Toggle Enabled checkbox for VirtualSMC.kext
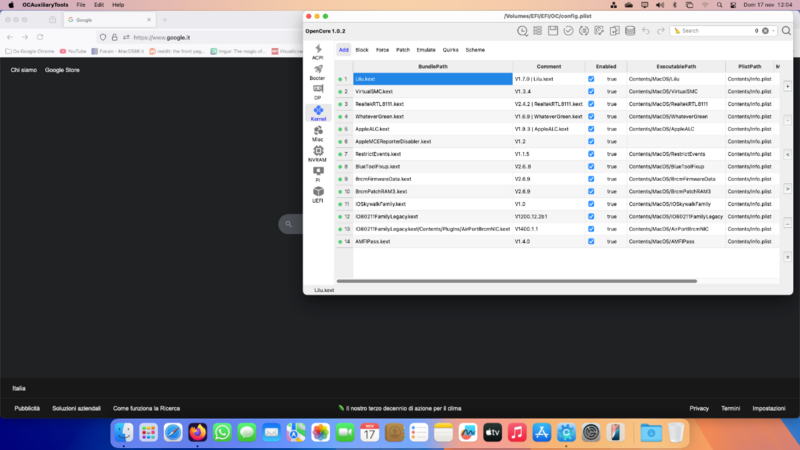The width and height of the screenshot is (800, 450). point(591,91)
